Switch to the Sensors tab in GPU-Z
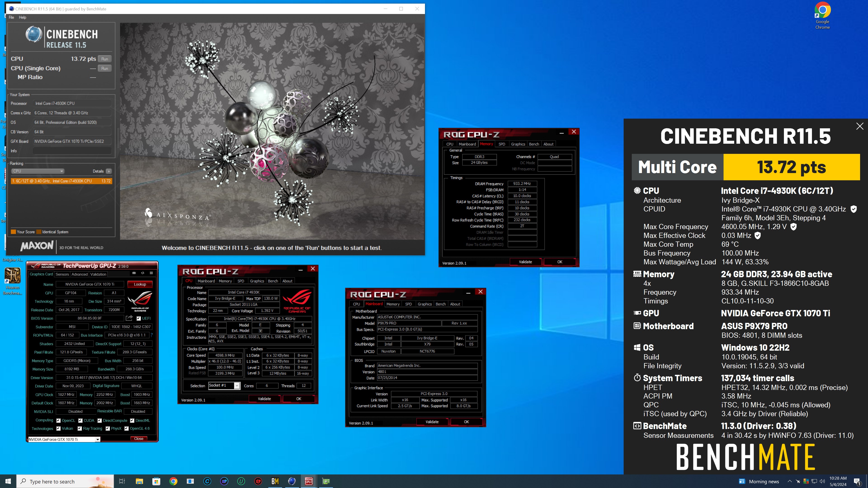This screenshot has height=488, width=868. coord(62,274)
